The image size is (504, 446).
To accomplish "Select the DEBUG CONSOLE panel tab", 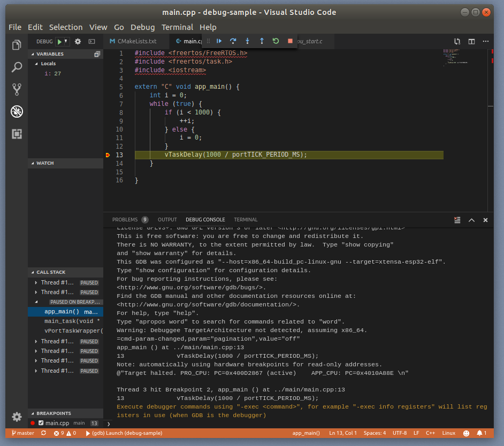I will [205, 220].
